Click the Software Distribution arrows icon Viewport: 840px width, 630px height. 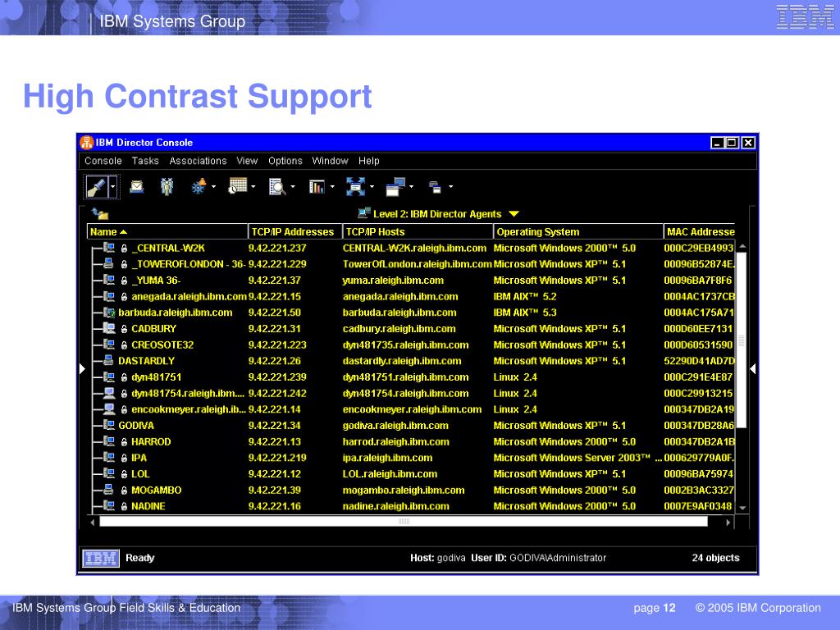pyautogui.click(x=355, y=186)
